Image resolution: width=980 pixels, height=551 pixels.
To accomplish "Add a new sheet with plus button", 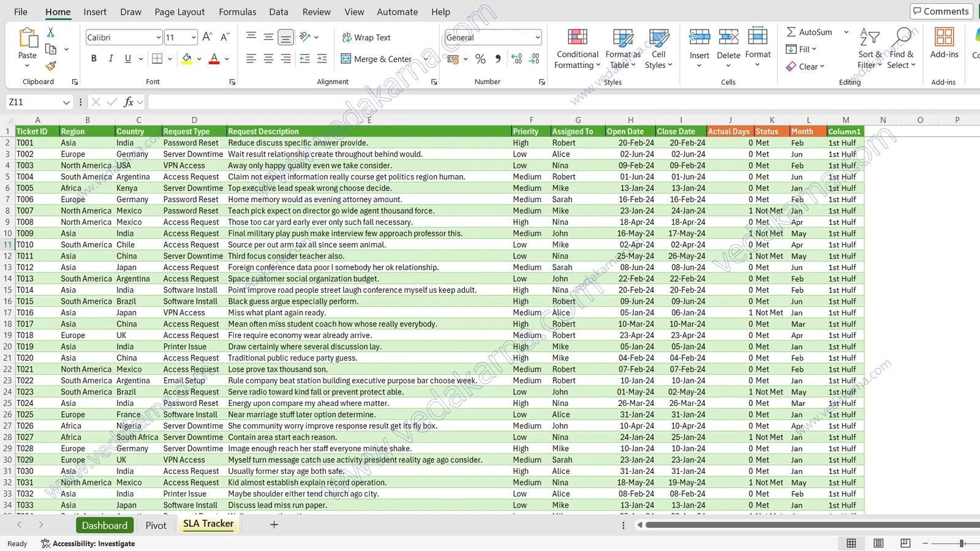I will click(274, 525).
